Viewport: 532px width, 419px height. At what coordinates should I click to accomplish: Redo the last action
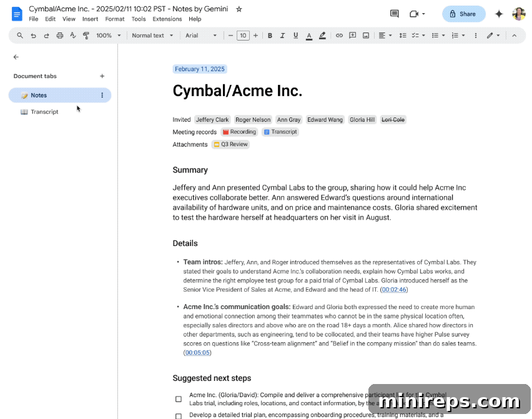pos(46,36)
